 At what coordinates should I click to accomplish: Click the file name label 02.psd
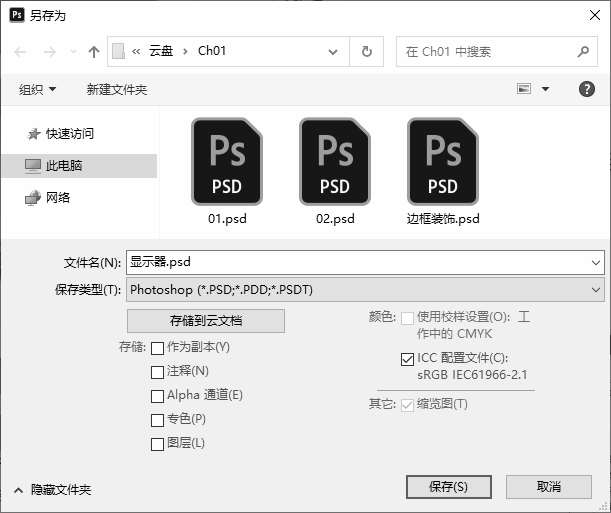pyautogui.click(x=335, y=219)
